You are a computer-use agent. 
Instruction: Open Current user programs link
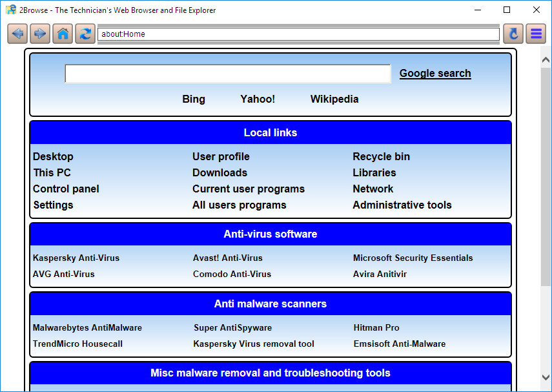pyautogui.click(x=249, y=189)
